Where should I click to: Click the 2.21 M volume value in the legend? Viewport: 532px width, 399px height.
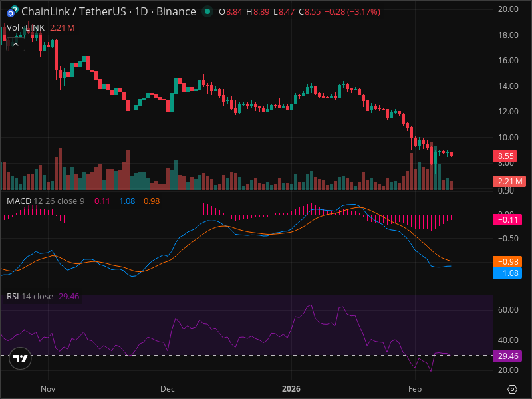[62, 27]
